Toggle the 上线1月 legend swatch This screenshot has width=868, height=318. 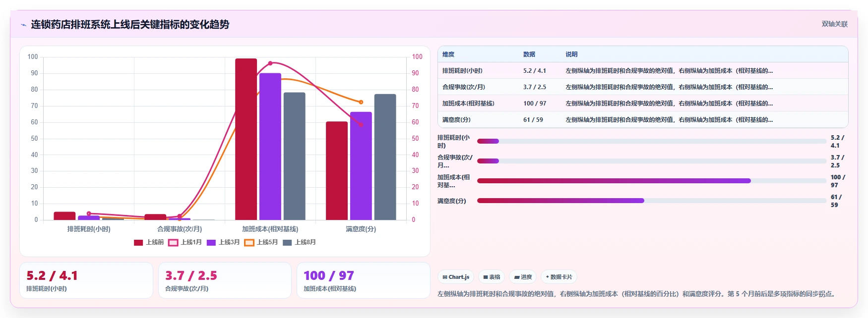tap(173, 243)
